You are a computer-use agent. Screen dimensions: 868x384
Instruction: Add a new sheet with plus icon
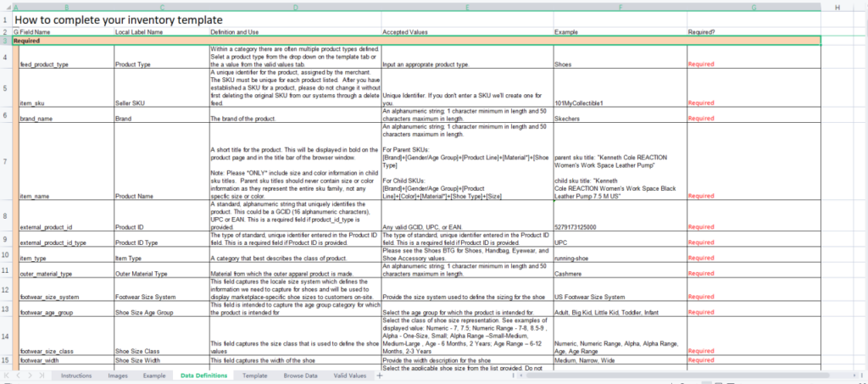[x=380, y=376]
